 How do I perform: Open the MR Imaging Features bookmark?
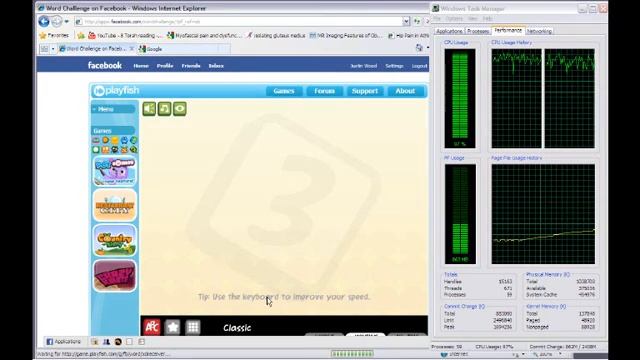tap(346, 36)
